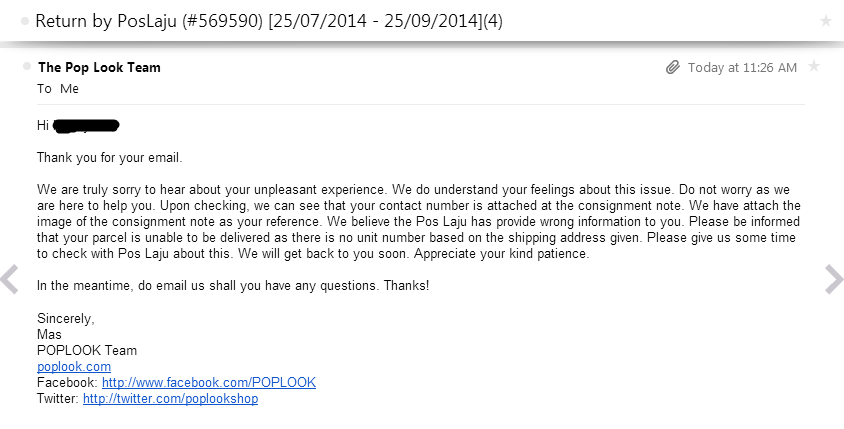Star The Pop Look Team message
This screenshot has height=429, width=844.
tap(814, 66)
